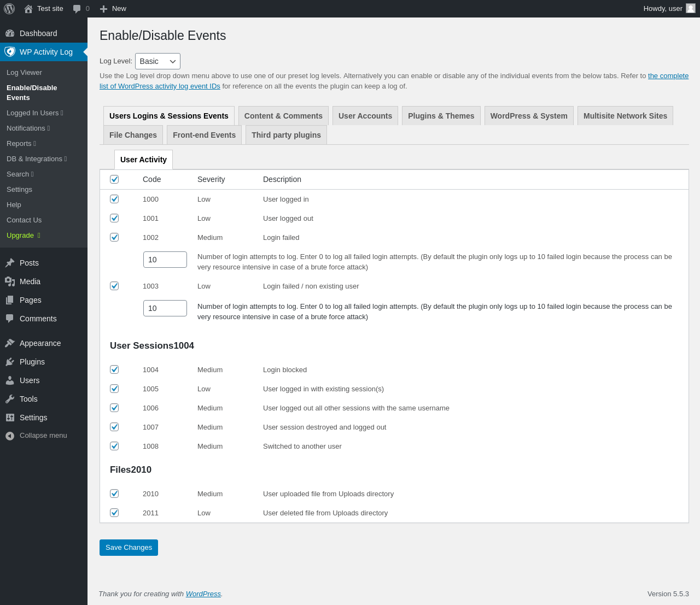Uncheck event 1001 User logged out
The width and height of the screenshot is (700, 605).
(114, 218)
